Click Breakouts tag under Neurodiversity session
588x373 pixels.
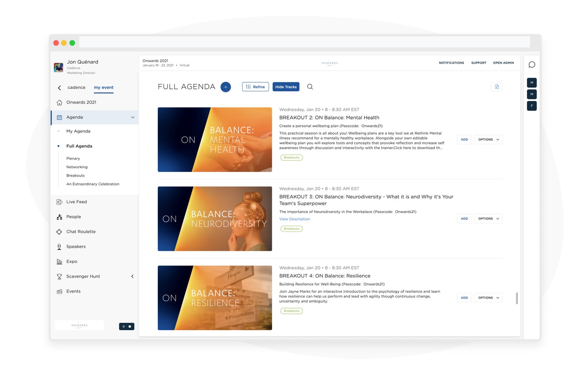[x=291, y=229]
